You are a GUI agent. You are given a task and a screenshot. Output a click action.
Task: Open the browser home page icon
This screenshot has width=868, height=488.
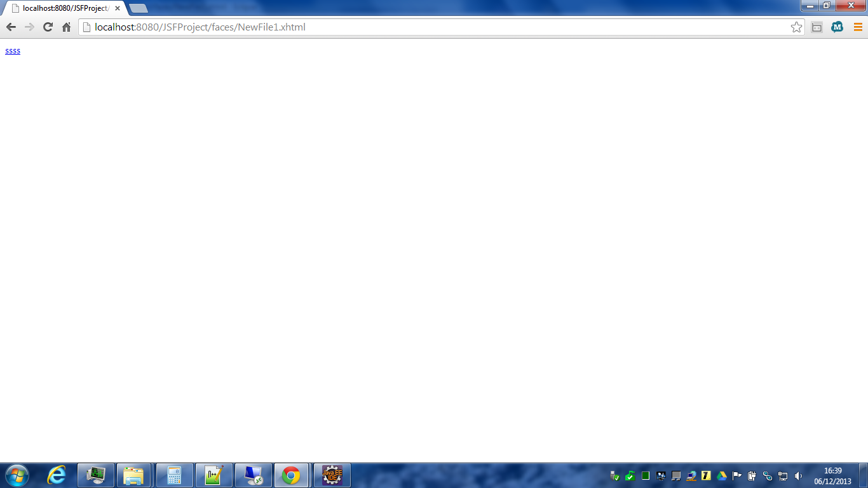(66, 27)
